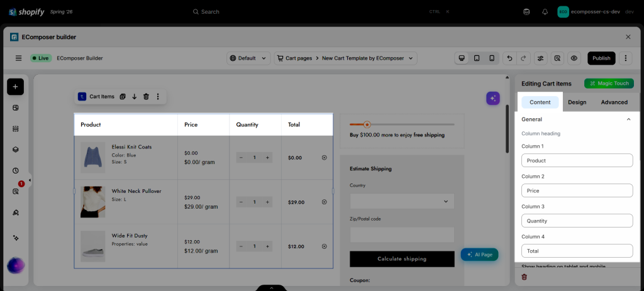Increase quantity for Wide Fit Dusty

pos(267,246)
